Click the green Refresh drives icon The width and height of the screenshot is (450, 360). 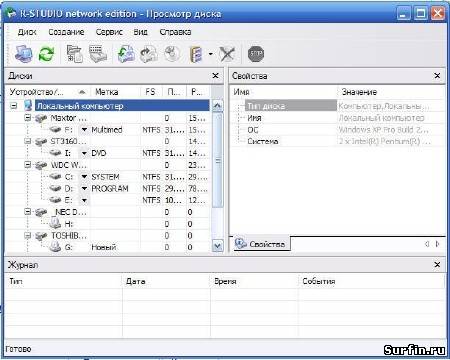click(x=46, y=54)
